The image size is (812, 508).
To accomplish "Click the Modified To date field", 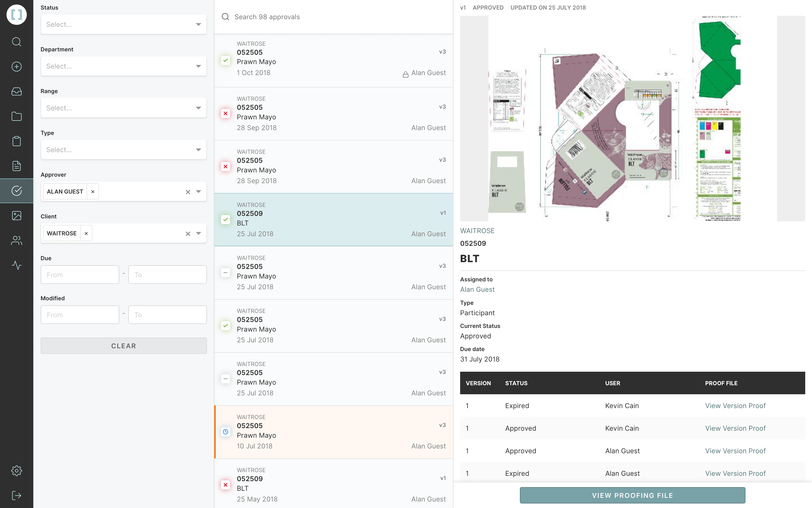I will 167,314.
